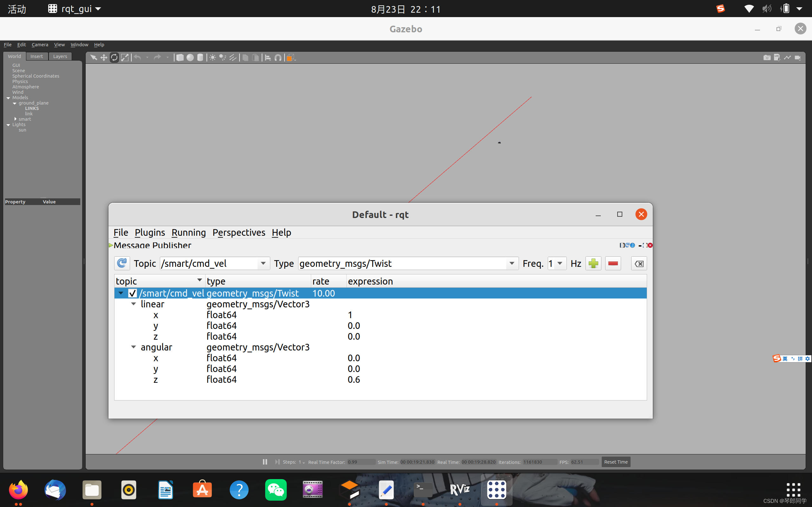Click the red minus remove publisher button
Screen dimensions: 812x507
pos(613,264)
